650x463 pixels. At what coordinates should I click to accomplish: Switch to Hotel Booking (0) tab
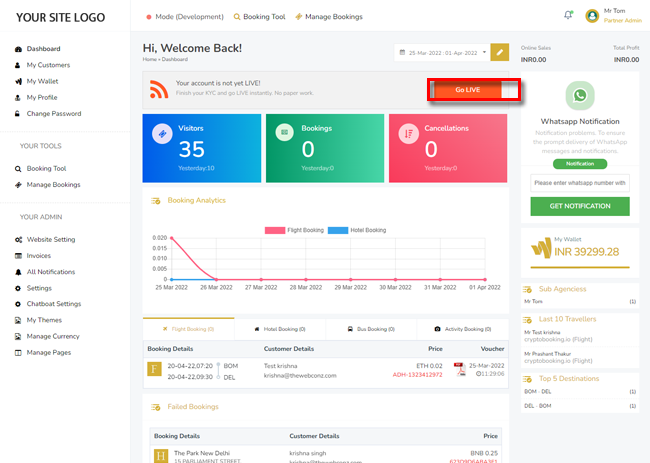[280, 329]
